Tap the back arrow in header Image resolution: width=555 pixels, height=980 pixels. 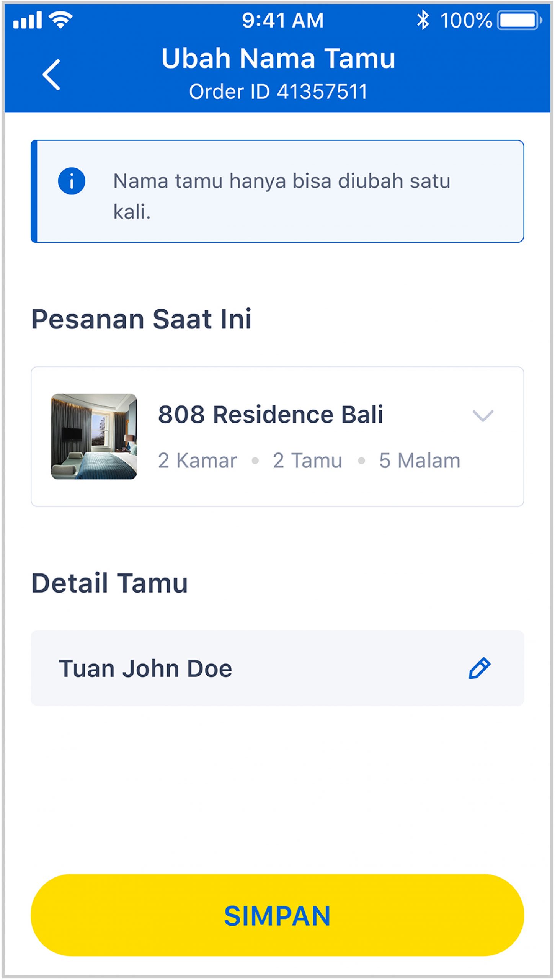[x=51, y=74]
